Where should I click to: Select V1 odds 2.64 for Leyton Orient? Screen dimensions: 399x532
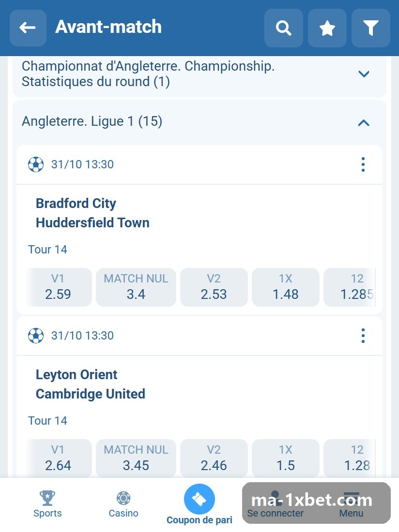(x=58, y=458)
